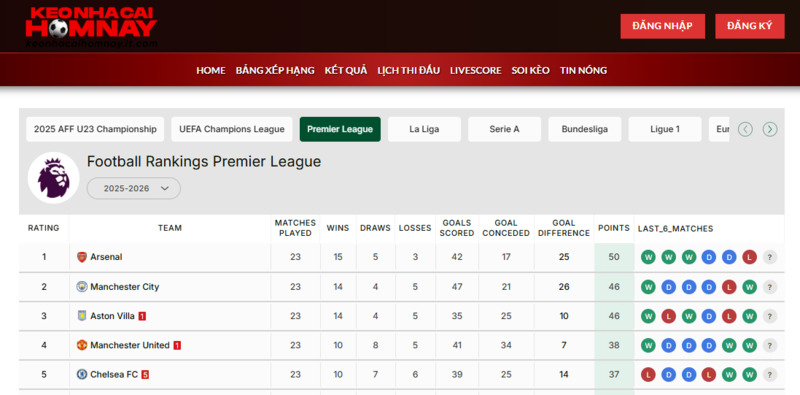Click the red position-change badge next to Aston Villa
The width and height of the screenshot is (800, 395).
click(x=142, y=316)
